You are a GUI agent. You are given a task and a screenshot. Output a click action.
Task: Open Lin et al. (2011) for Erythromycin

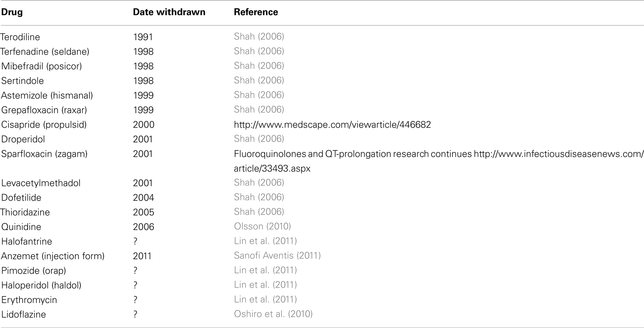click(x=265, y=299)
